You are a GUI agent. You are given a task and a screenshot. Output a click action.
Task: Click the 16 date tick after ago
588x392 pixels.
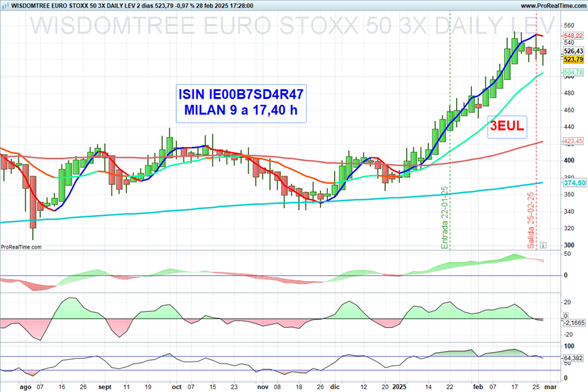coord(62,387)
